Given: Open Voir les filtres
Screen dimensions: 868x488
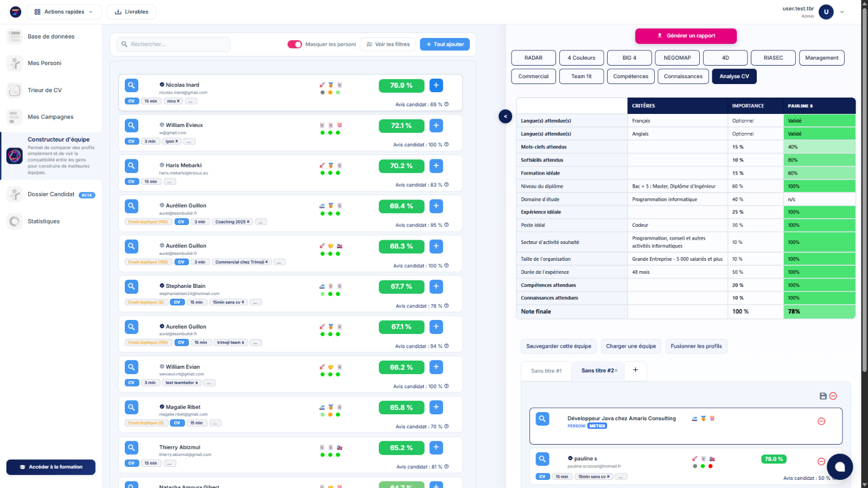Looking at the screenshot, I should coord(388,44).
